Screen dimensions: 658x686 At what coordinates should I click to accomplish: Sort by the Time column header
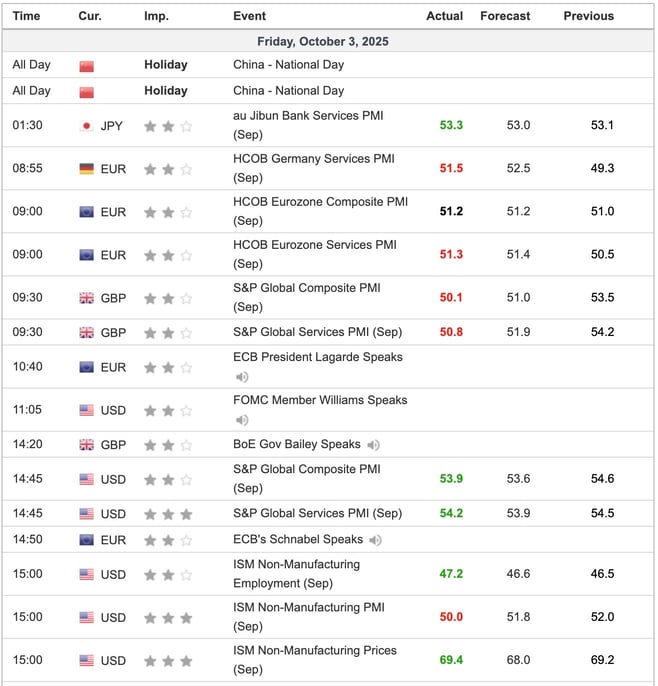[x=27, y=16]
